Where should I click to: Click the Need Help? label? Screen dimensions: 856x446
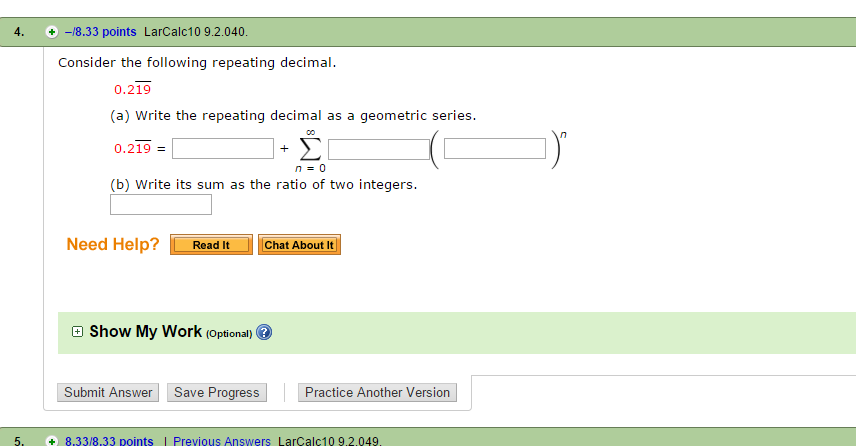(x=113, y=244)
